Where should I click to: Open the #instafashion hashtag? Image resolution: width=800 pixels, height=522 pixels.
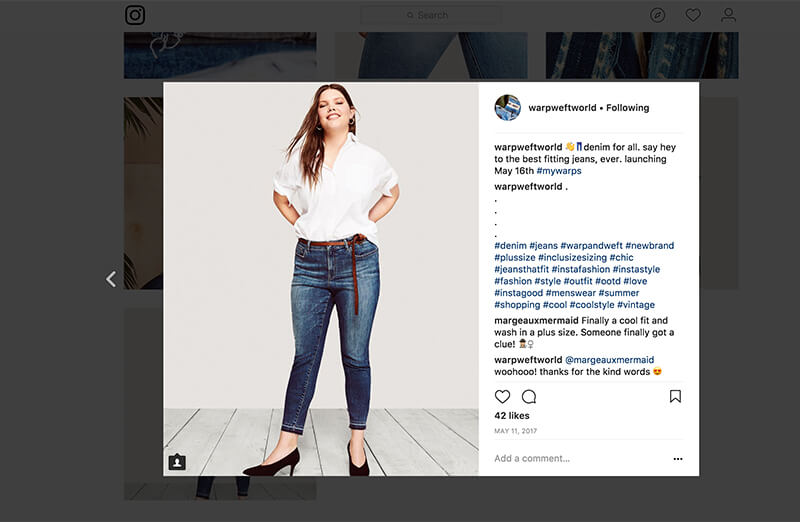click(x=581, y=269)
